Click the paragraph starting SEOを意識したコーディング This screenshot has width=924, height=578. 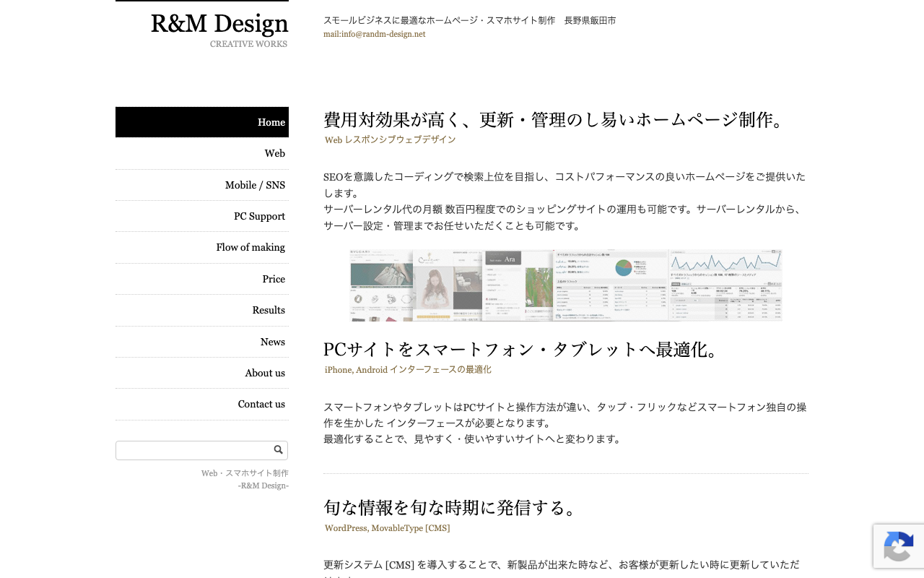tap(565, 201)
